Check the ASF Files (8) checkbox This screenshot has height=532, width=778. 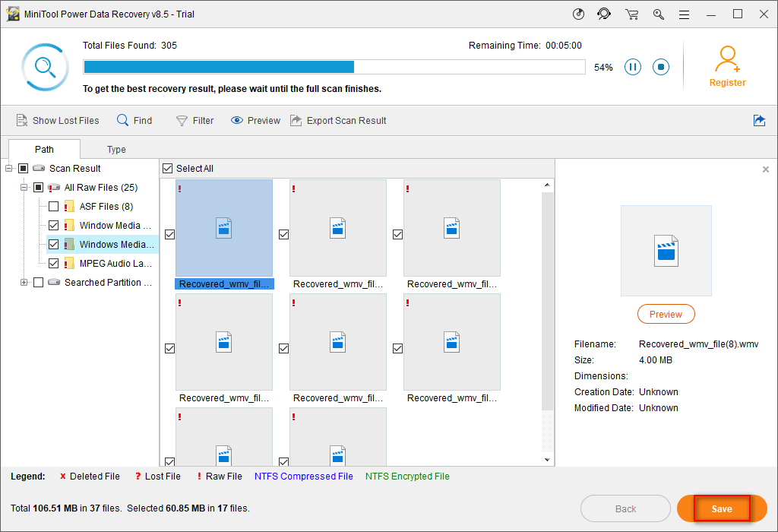click(x=54, y=207)
